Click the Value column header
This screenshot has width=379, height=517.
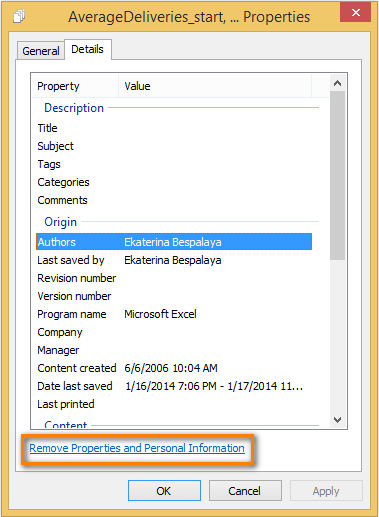(x=215, y=86)
